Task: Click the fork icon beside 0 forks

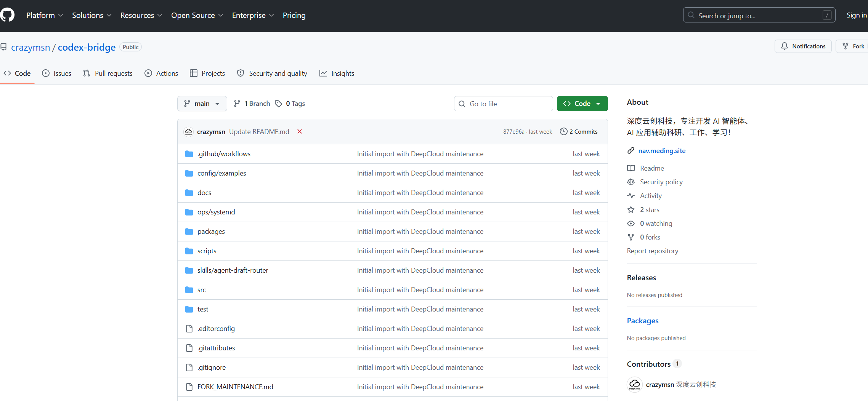Action: click(x=631, y=237)
